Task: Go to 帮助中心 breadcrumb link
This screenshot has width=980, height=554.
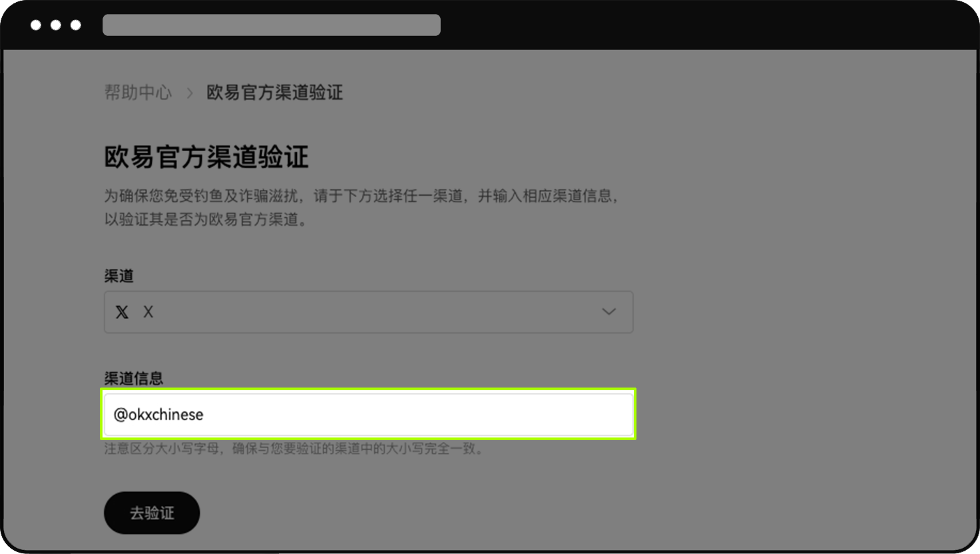Action: click(138, 93)
